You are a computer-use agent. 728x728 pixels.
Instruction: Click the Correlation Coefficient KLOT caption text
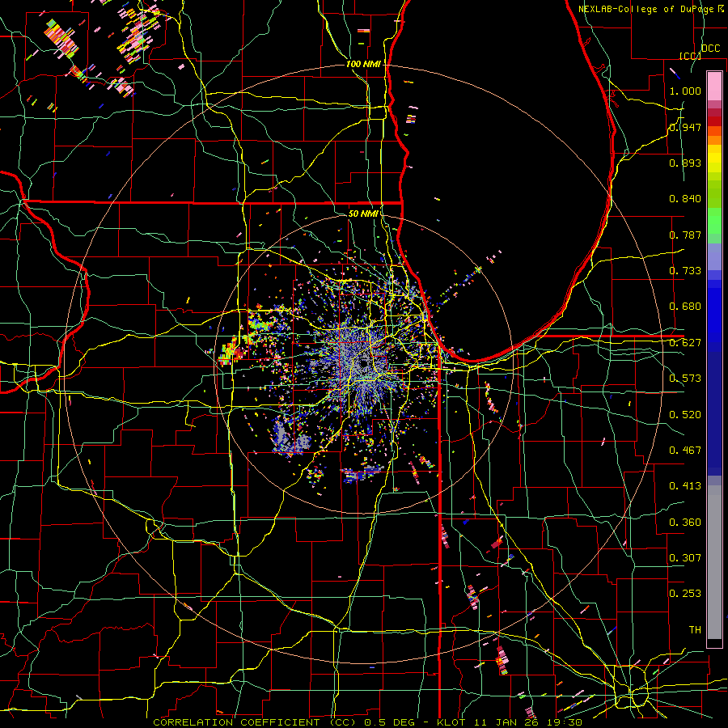367,722
